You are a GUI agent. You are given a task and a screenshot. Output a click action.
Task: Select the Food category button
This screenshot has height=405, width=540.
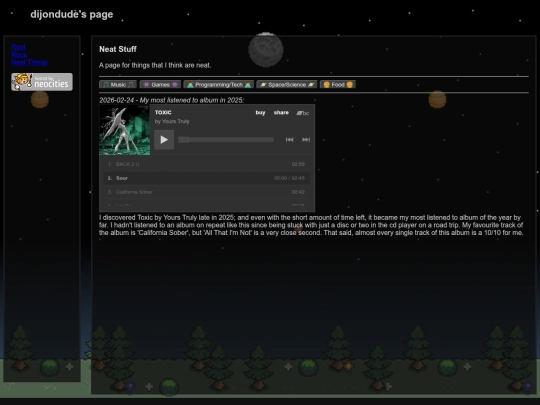tap(338, 85)
